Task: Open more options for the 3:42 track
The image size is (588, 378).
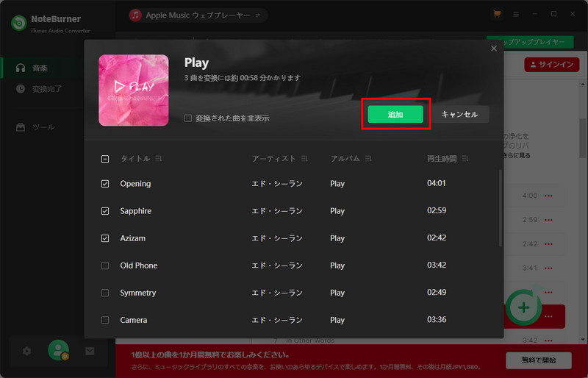Action: click(548, 340)
